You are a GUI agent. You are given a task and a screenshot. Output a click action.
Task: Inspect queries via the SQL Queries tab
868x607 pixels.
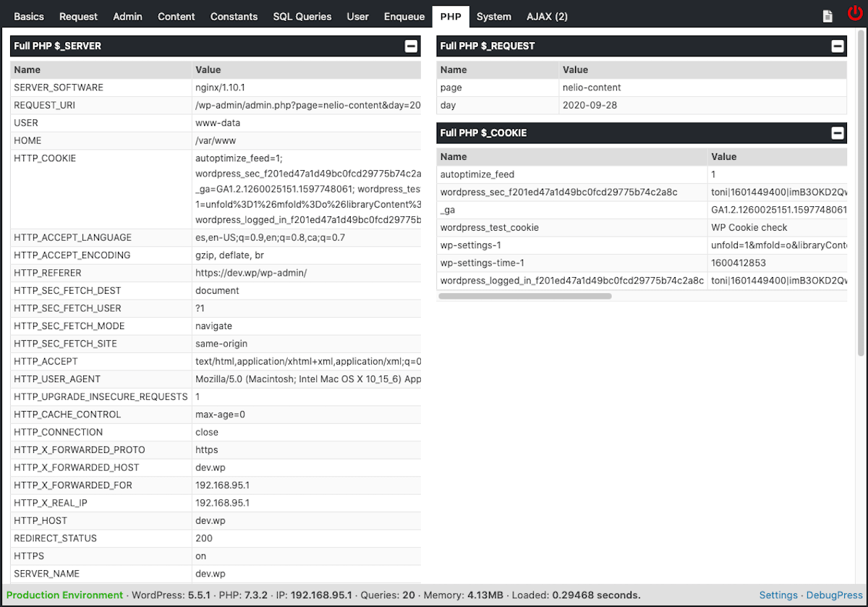[302, 16]
